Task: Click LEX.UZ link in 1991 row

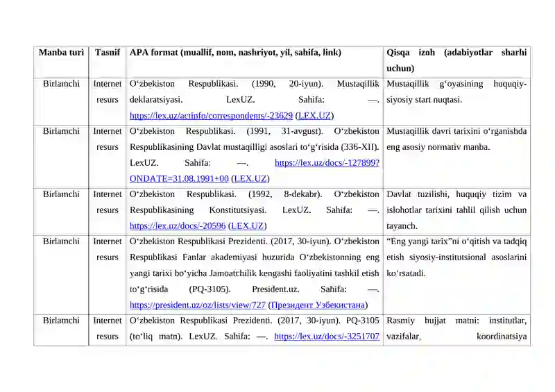Action: tap(250, 179)
